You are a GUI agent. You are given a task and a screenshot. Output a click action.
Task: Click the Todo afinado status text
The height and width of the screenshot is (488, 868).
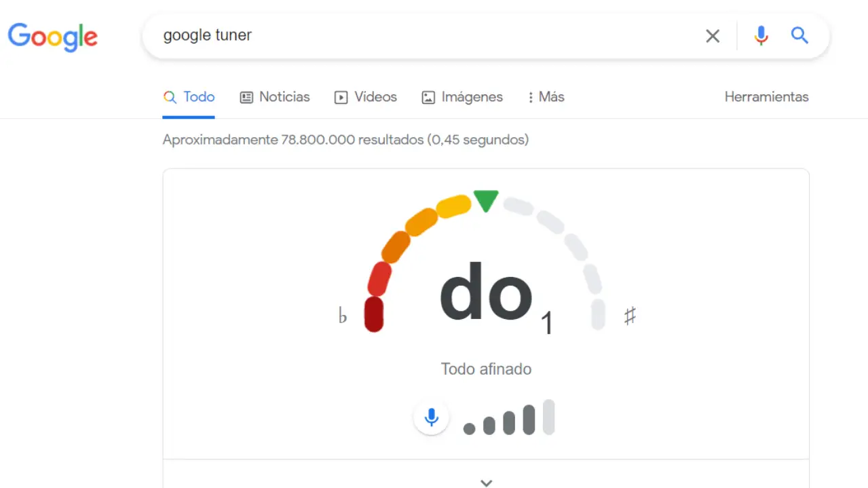click(486, 369)
